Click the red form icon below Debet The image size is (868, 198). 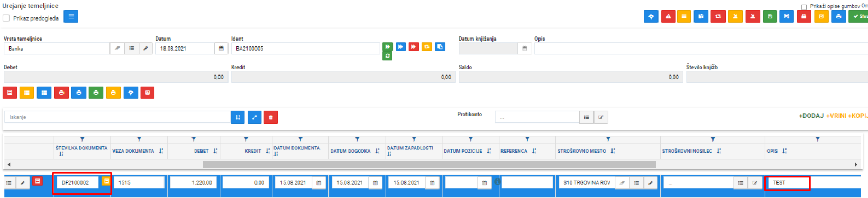tap(10, 92)
